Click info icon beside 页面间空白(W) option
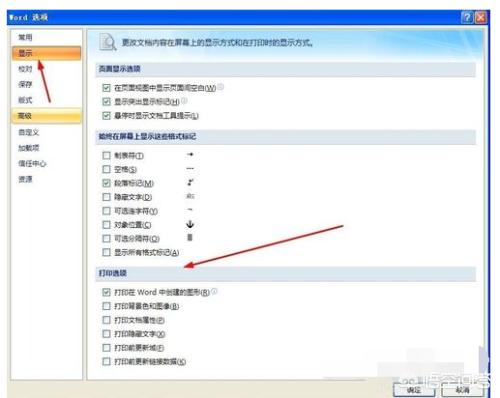500x398 pixels. click(x=221, y=87)
